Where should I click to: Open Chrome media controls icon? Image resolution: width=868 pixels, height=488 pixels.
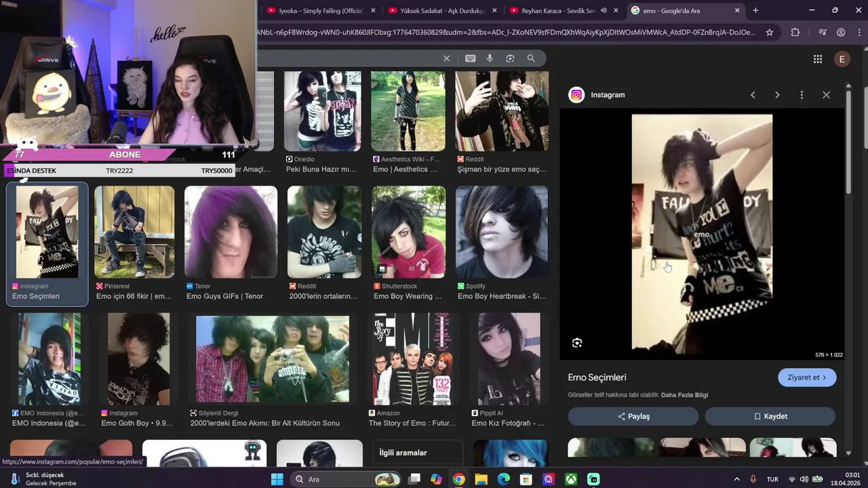tap(822, 32)
